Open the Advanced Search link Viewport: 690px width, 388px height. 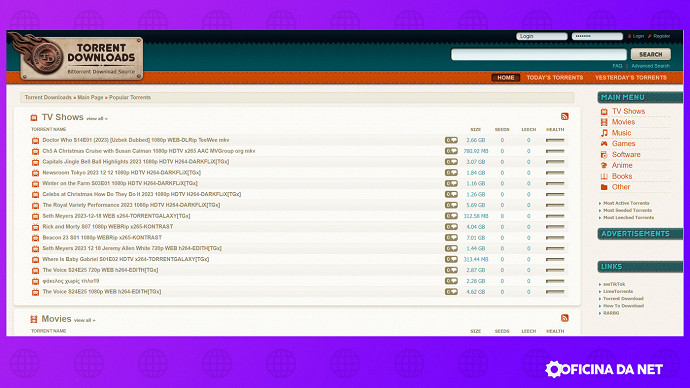point(650,66)
